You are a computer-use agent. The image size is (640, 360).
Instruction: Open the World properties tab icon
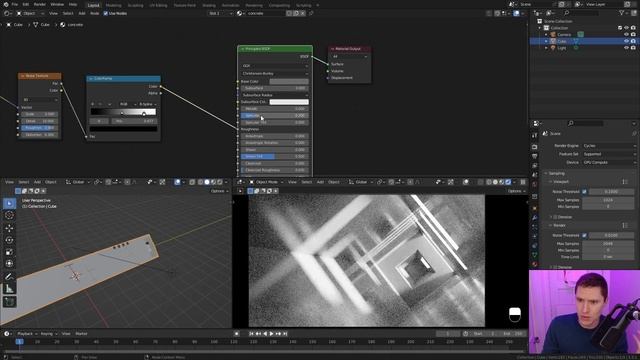pyautogui.click(x=535, y=184)
